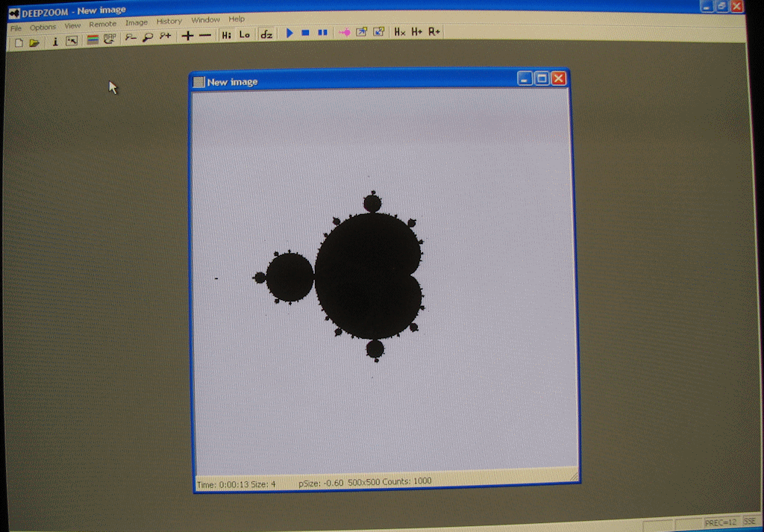Click the 'PREC=12' main status bar text
764x532 pixels.
click(x=721, y=523)
